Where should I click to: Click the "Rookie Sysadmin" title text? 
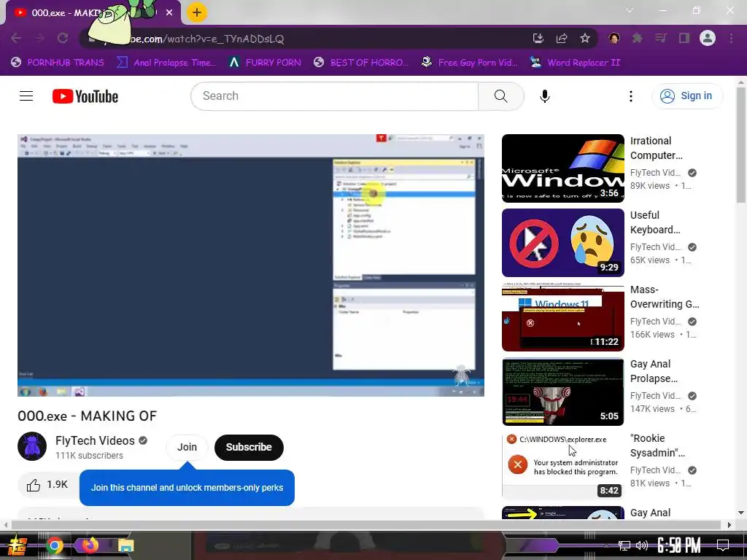(x=657, y=446)
